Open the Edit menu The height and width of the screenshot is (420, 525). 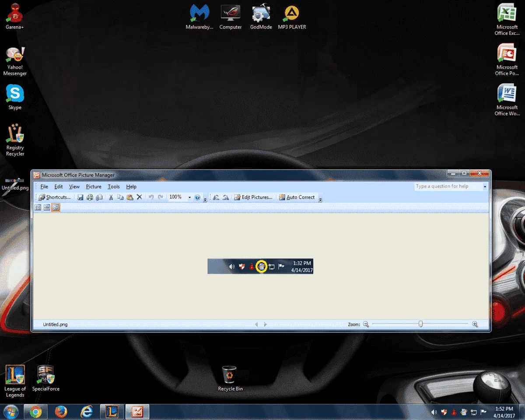click(x=59, y=186)
